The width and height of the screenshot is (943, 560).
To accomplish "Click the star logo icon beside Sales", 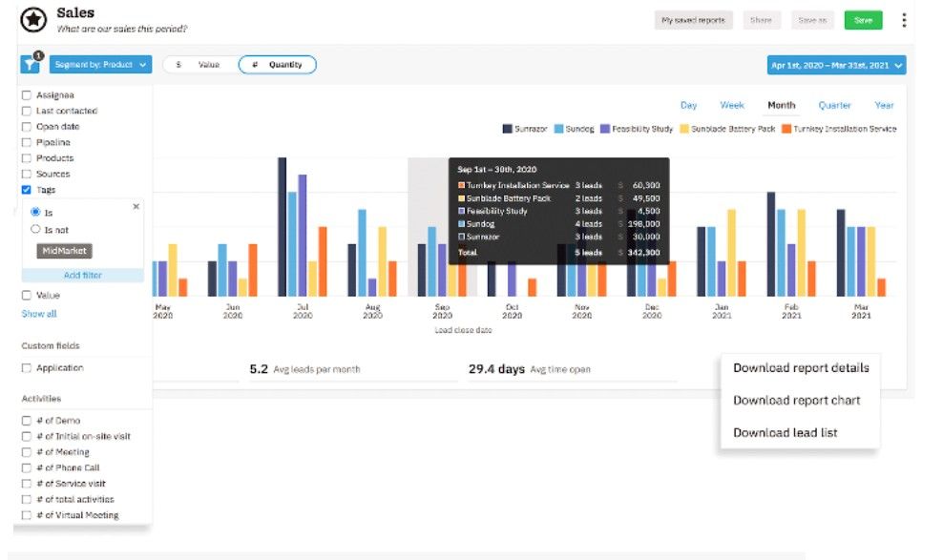I will (33, 19).
